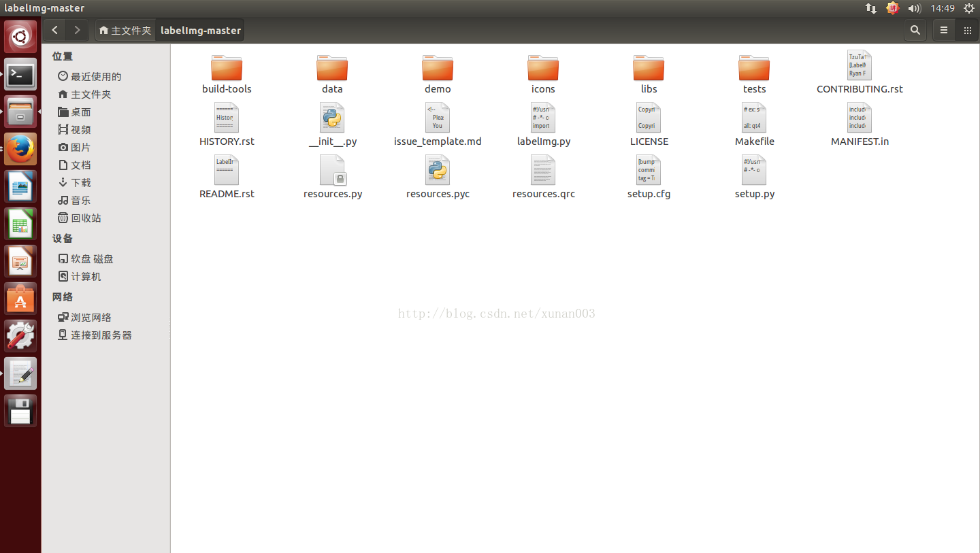Switch to list view

tap(944, 30)
